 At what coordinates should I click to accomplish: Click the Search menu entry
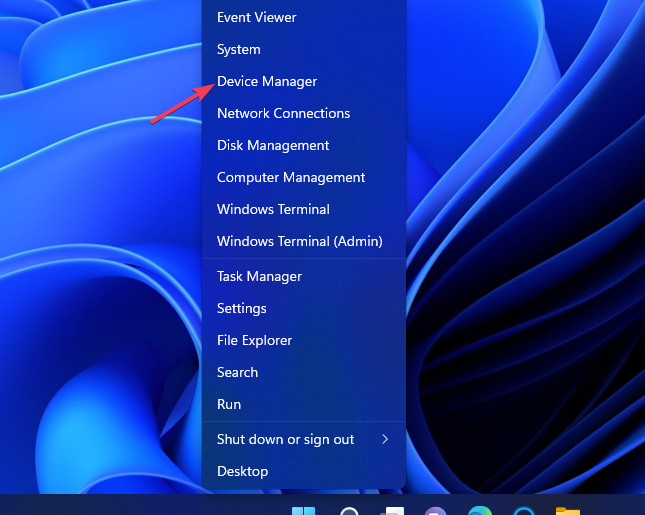[x=304, y=372]
